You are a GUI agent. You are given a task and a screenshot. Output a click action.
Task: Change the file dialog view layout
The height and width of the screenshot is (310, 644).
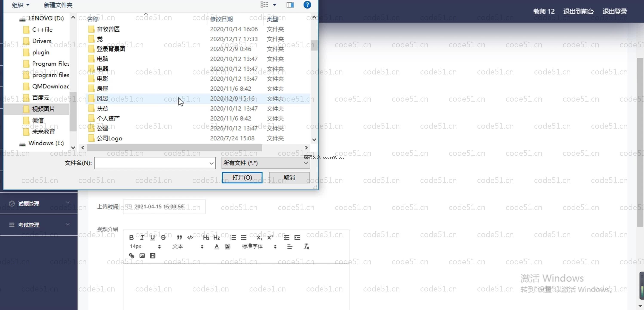tap(264, 5)
